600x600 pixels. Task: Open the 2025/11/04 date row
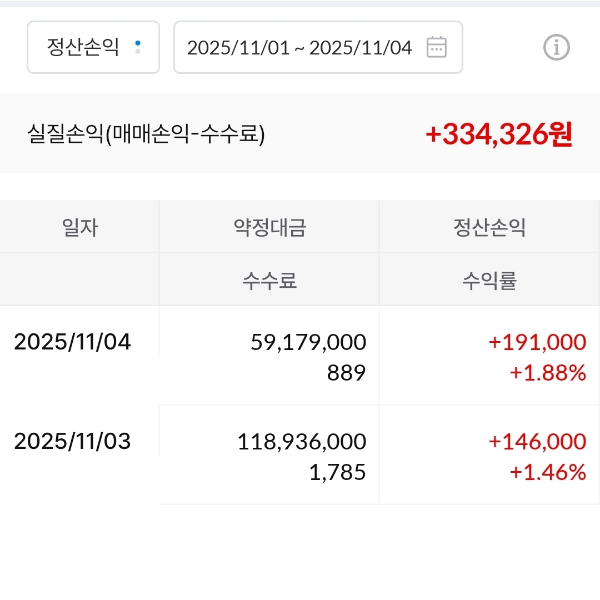[72, 342]
